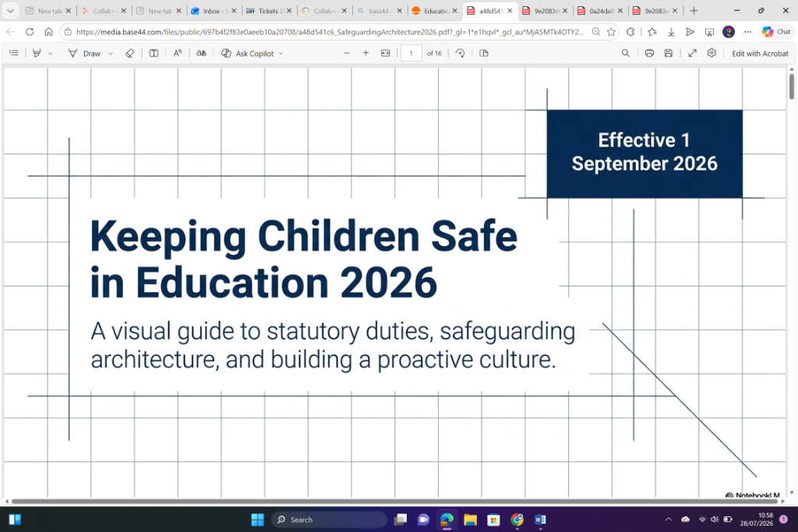Click the page number input field
798x532 pixels.
[x=411, y=53]
